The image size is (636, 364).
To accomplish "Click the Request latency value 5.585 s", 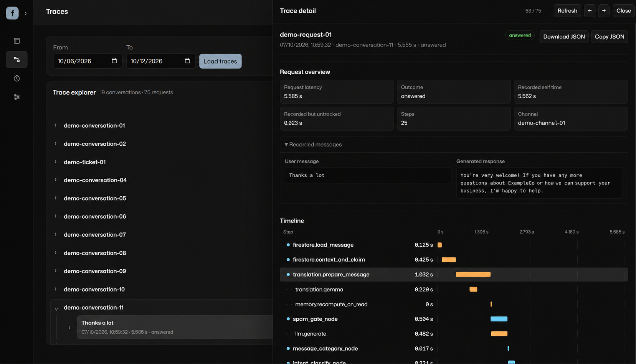I will (x=293, y=96).
